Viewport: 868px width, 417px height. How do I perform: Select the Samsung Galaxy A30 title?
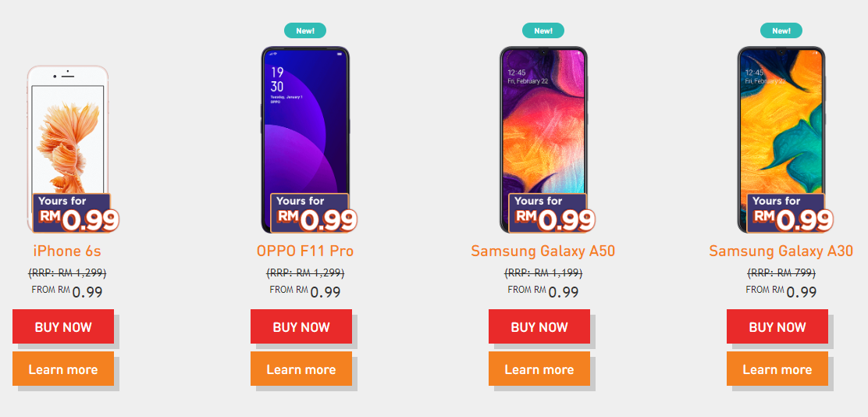[x=781, y=251]
